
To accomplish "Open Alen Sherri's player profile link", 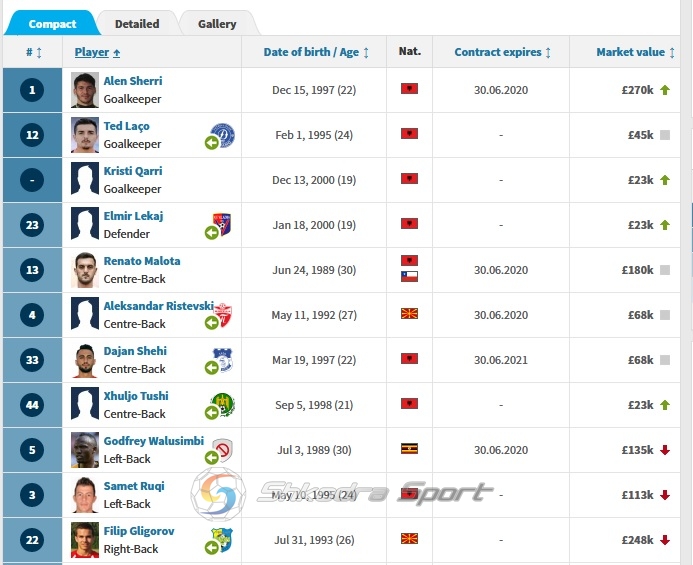I will (133, 81).
